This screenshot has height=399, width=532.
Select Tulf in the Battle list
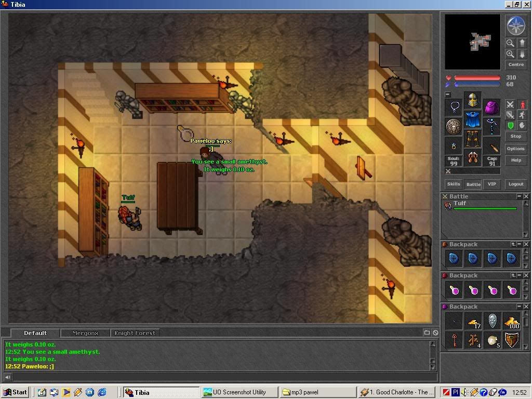481,205
